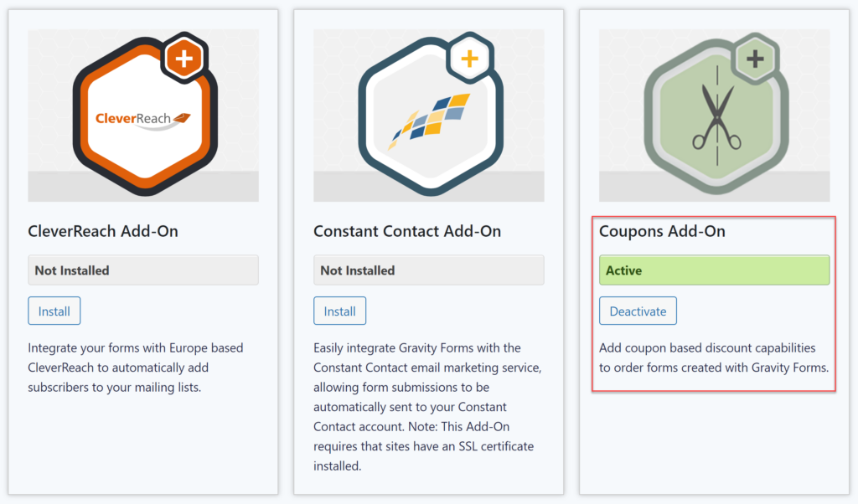Select the CleverReach Add-On heading
Image resolution: width=858 pixels, height=504 pixels.
[x=103, y=231]
